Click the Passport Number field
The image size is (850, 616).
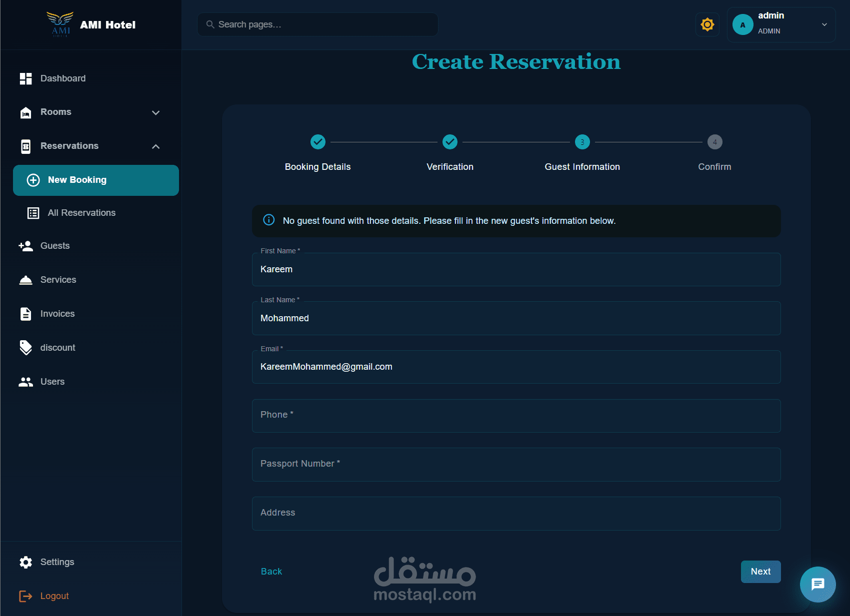click(516, 465)
